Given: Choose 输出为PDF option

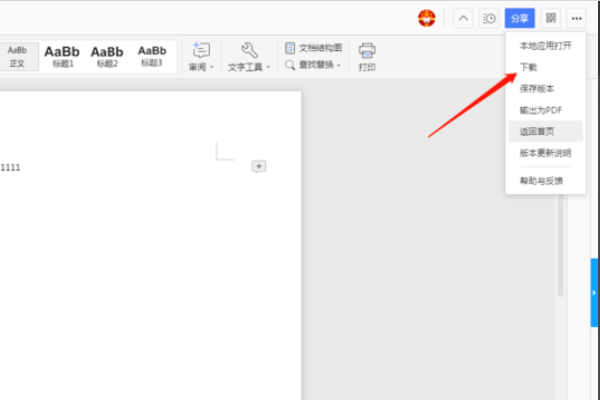Looking at the screenshot, I should (545, 110).
